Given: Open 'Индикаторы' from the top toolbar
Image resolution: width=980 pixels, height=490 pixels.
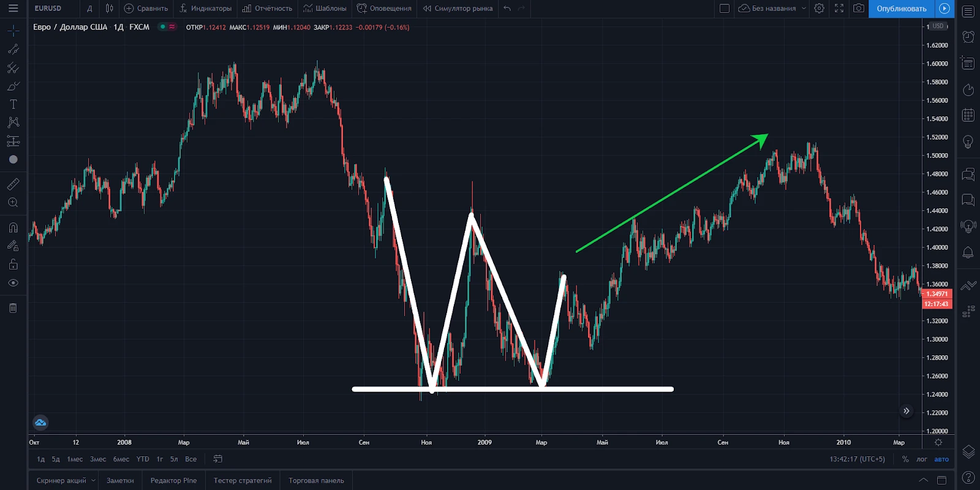Looking at the screenshot, I should point(205,9).
